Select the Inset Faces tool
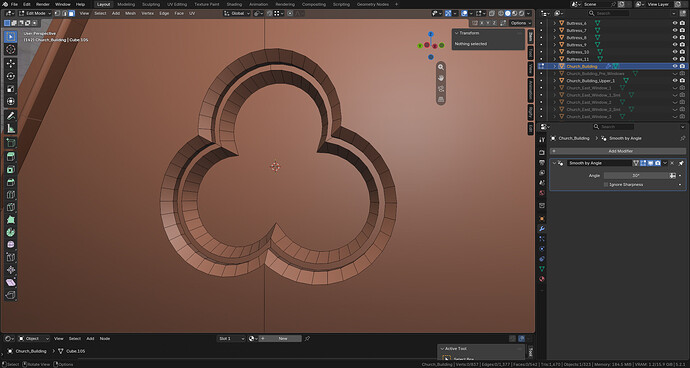This screenshot has height=368, width=690. coord(11,169)
